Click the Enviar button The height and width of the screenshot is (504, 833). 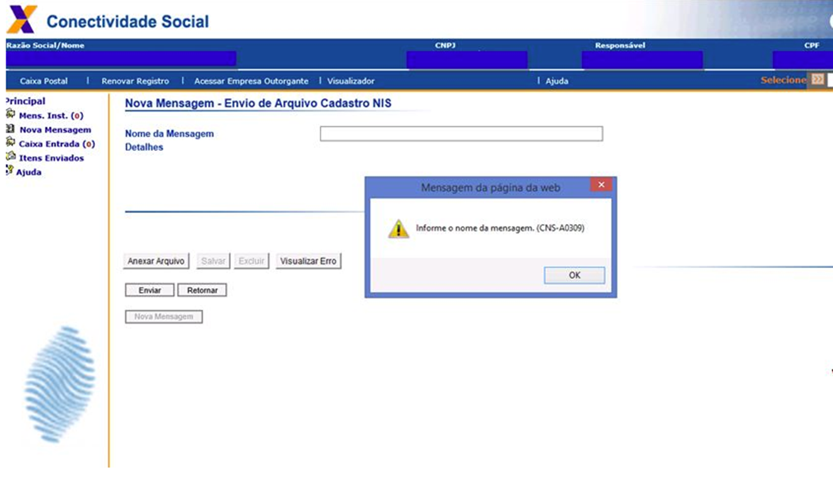click(x=150, y=291)
